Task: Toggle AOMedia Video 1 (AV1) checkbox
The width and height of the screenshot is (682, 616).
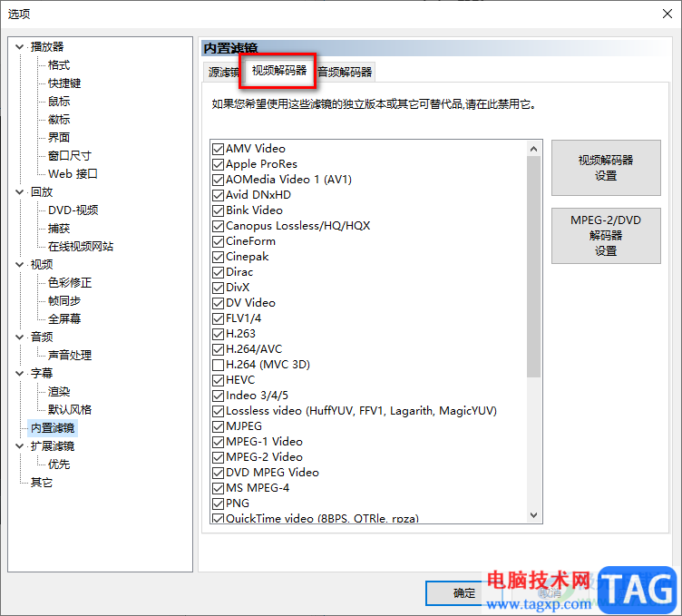Action: [218, 180]
